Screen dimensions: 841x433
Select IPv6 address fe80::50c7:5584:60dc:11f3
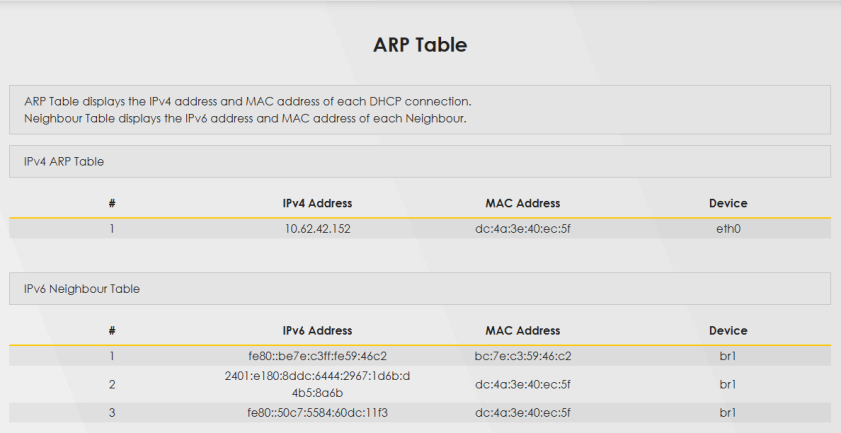pos(317,412)
